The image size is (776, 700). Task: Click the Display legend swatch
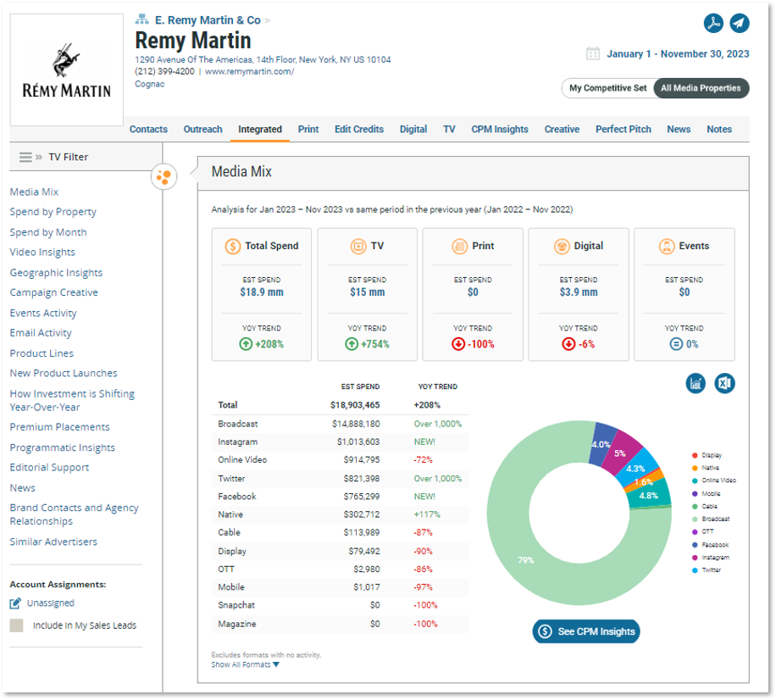tap(695, 455)
